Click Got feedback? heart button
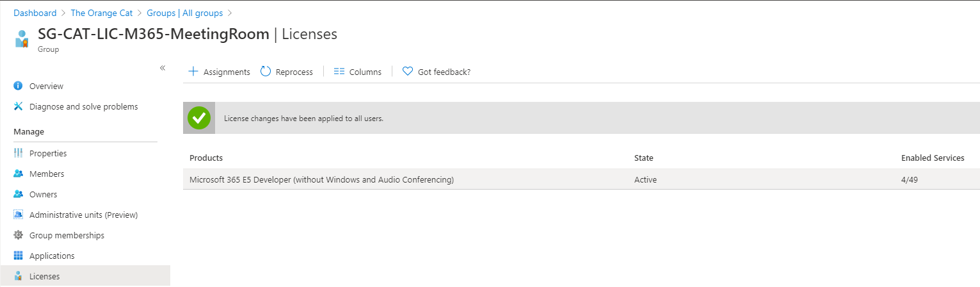 pos(437,72)
